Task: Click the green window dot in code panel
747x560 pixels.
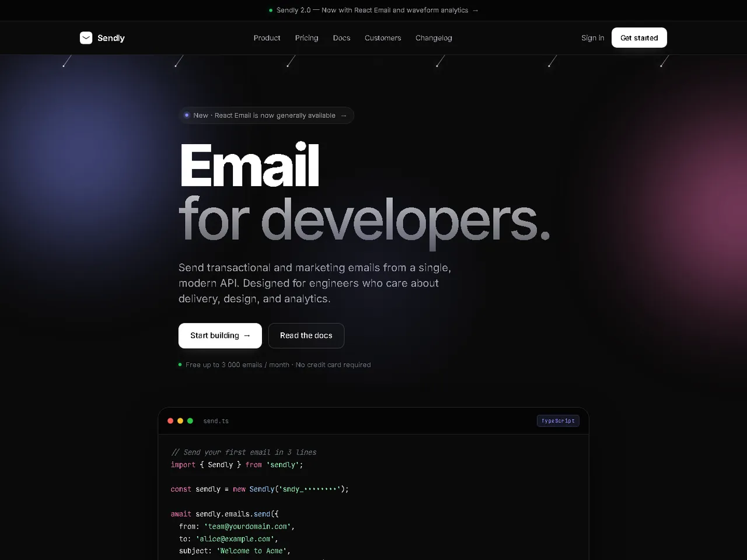Action: (190, 421)
